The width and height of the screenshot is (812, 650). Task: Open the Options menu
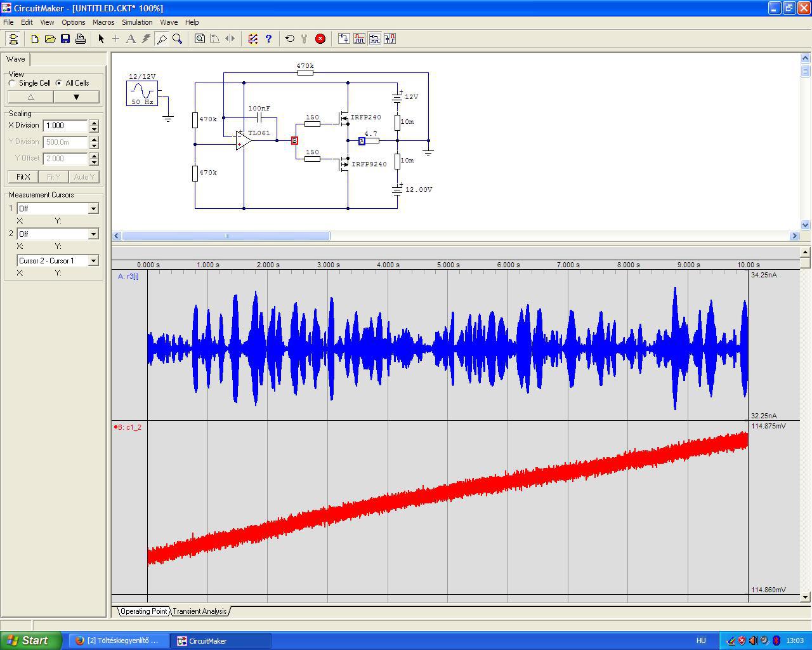[x=74, y=22]
